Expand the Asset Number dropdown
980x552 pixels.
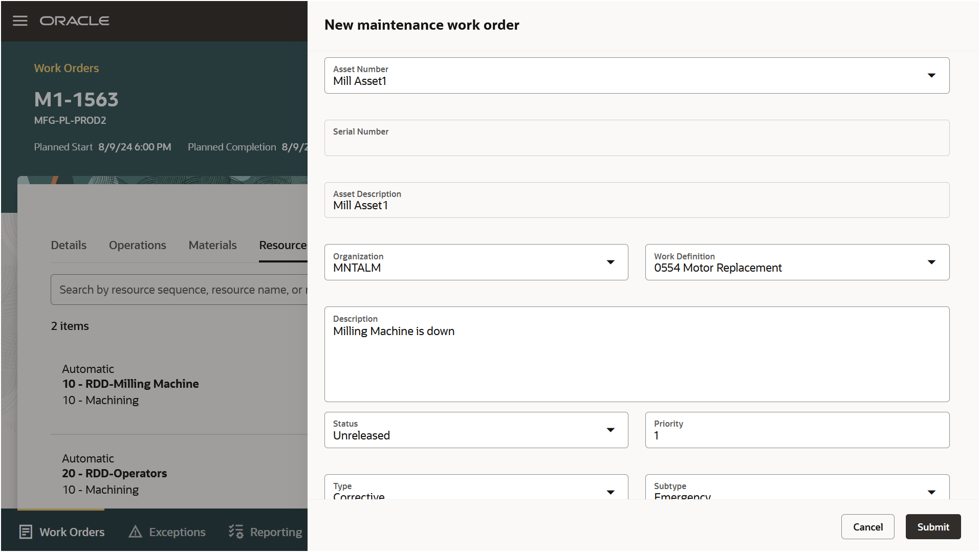click(931, 76)
